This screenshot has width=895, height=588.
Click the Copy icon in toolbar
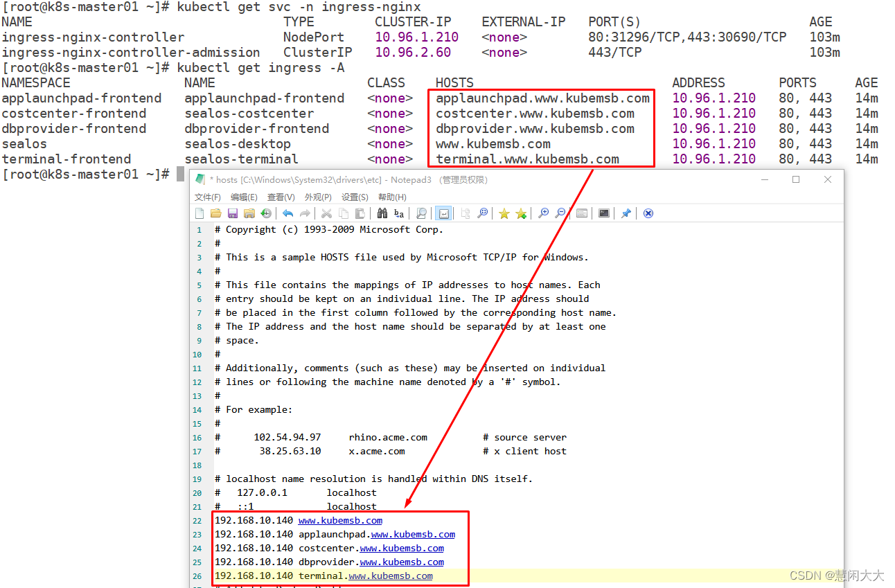coord(344,213)
